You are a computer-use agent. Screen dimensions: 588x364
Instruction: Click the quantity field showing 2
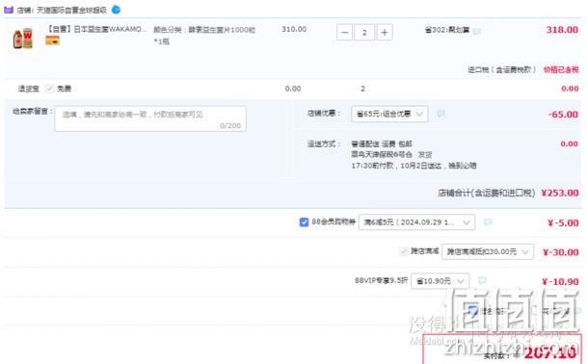pos(364,33)
